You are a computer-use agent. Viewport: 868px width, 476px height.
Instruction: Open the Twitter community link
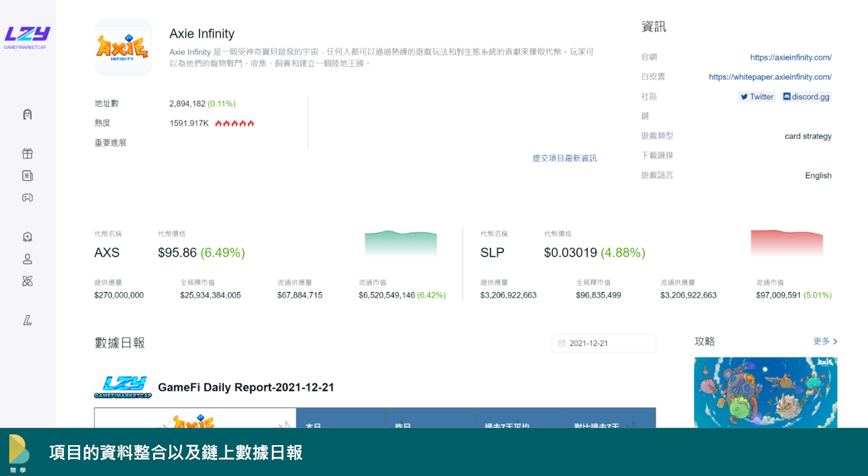[x=757, y=97]
